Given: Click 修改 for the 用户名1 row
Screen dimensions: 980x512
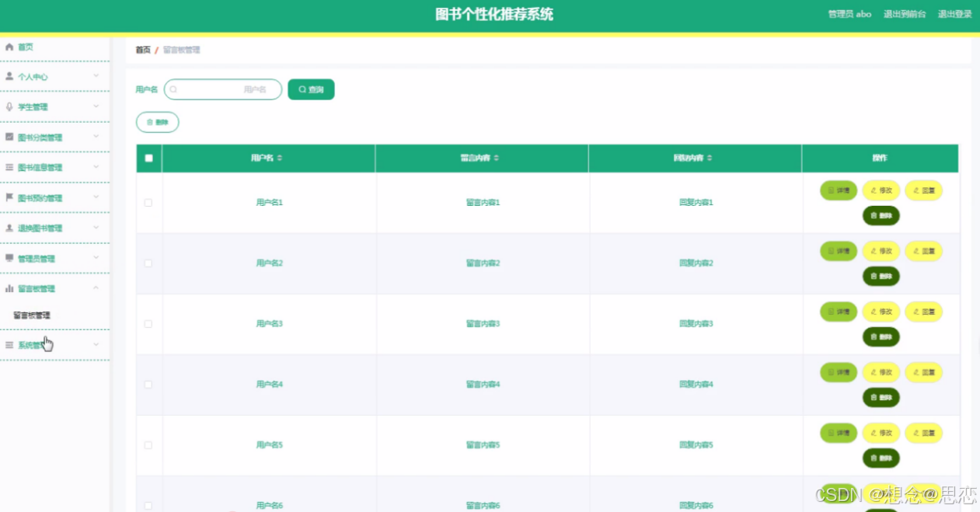Looking at the screenshot, I should tap(881, 190).
